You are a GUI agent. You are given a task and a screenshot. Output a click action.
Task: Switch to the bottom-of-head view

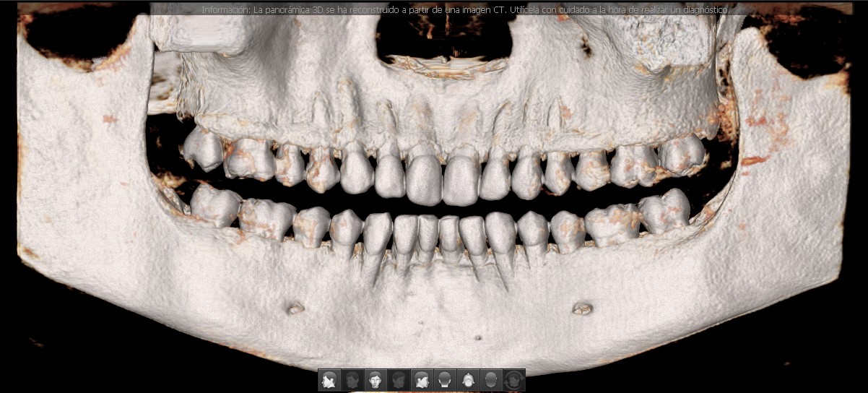[491, 380]
